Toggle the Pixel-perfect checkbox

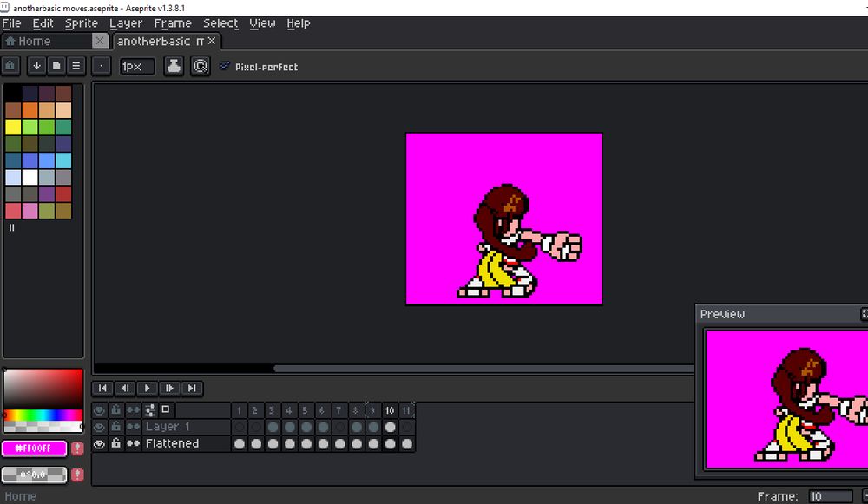pyautogui.click(x=225, y=66)
